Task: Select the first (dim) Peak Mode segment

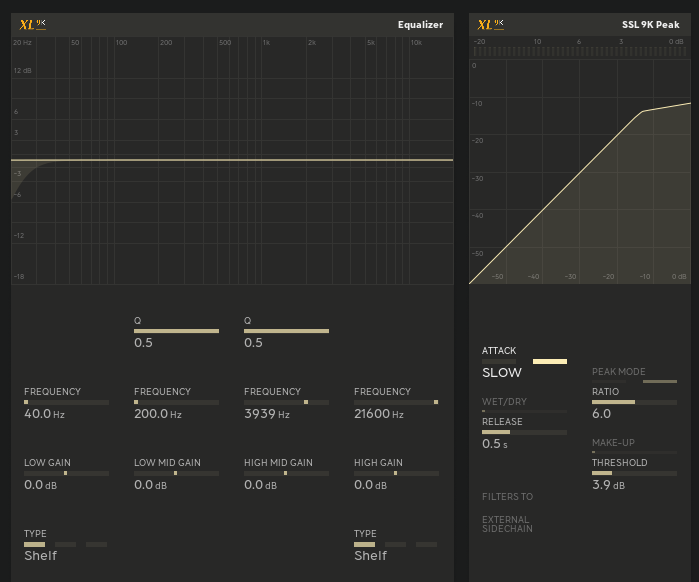Action: pos(609,381)
